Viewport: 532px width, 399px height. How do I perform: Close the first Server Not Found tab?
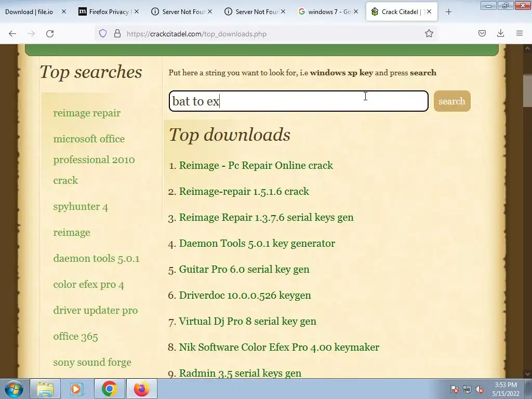point(210,11)
